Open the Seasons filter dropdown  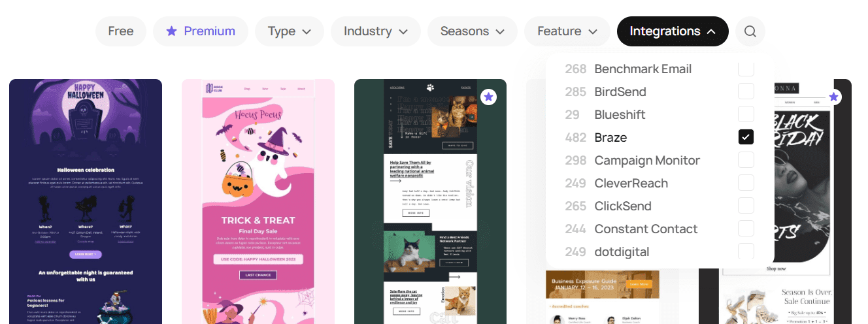click(x=472, y=31)
